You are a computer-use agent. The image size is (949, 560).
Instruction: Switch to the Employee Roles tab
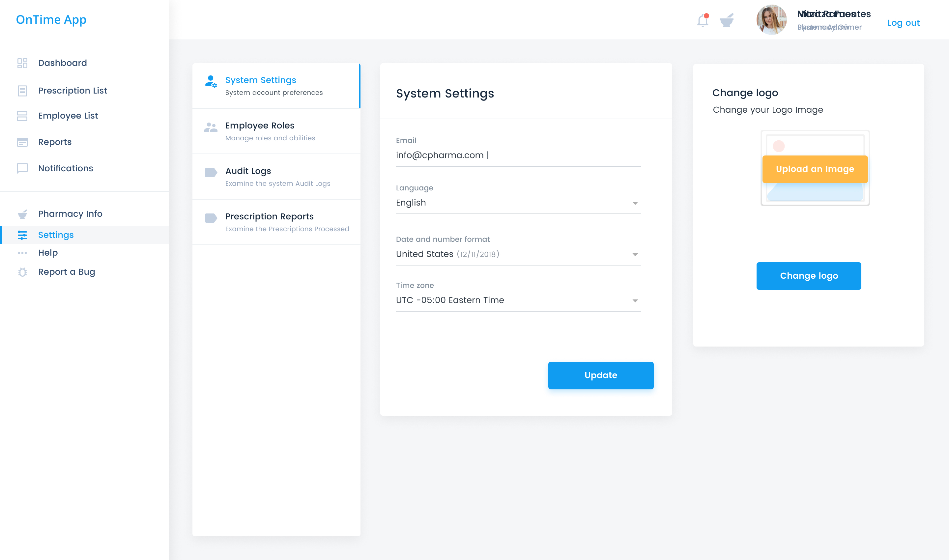pos(276,131)
